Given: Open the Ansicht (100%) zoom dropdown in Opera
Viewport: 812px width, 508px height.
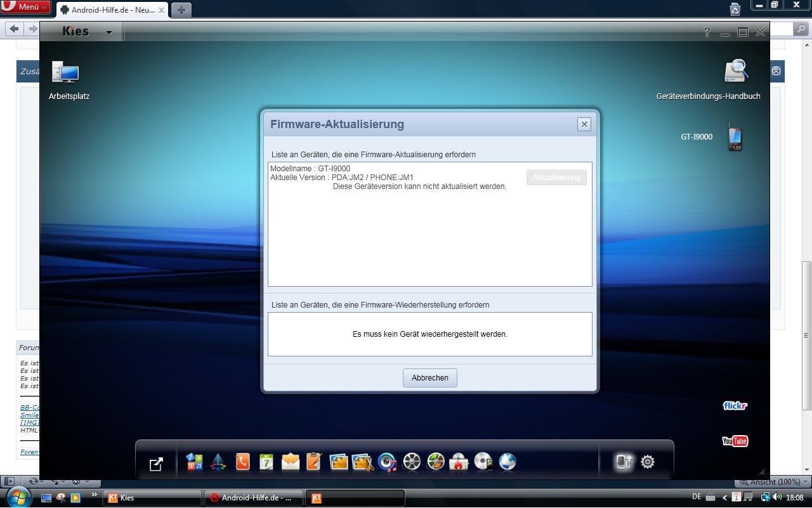Looking at the screenshot, I should pyautogui.click(x=773, y=482).
